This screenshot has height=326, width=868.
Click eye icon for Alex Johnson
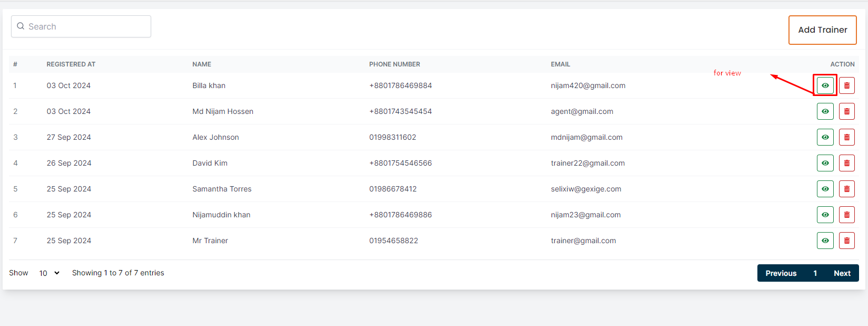tap(825, 137)
